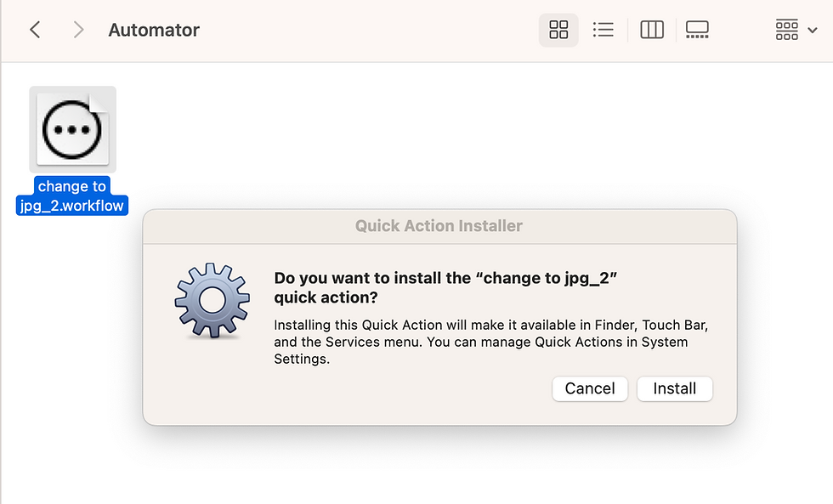833x504 pixels.
Task: Click the 'Do you want to install' heading
Action: (x=445, y=287)
